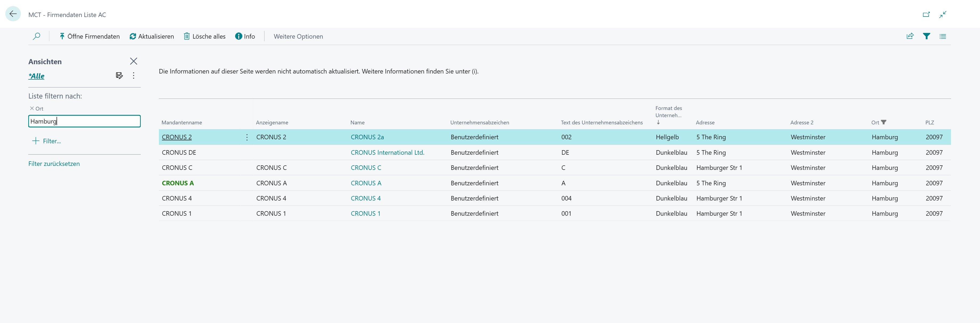
Task: Click Format des Unterneh... sorted header
Action: pyautogui.click(x=668, y=115)
